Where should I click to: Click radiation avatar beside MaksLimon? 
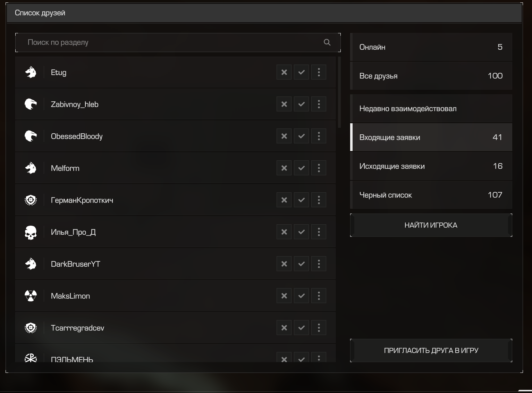31,296
